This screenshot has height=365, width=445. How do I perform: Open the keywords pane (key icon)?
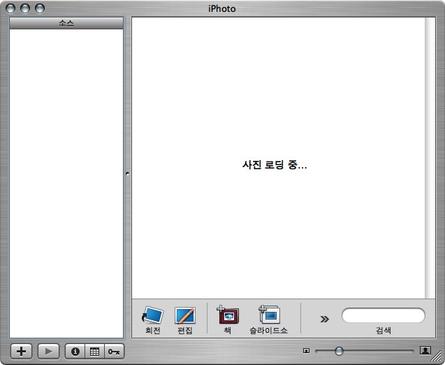click(114, 351)
